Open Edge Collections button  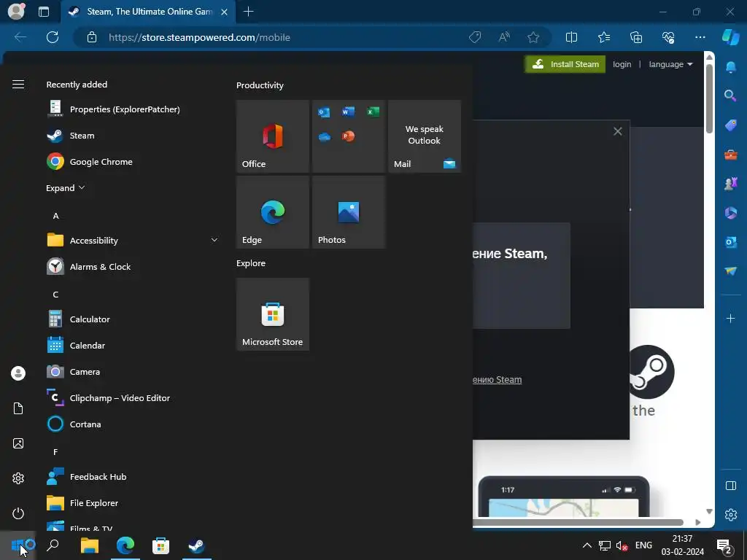coord(636,37)
